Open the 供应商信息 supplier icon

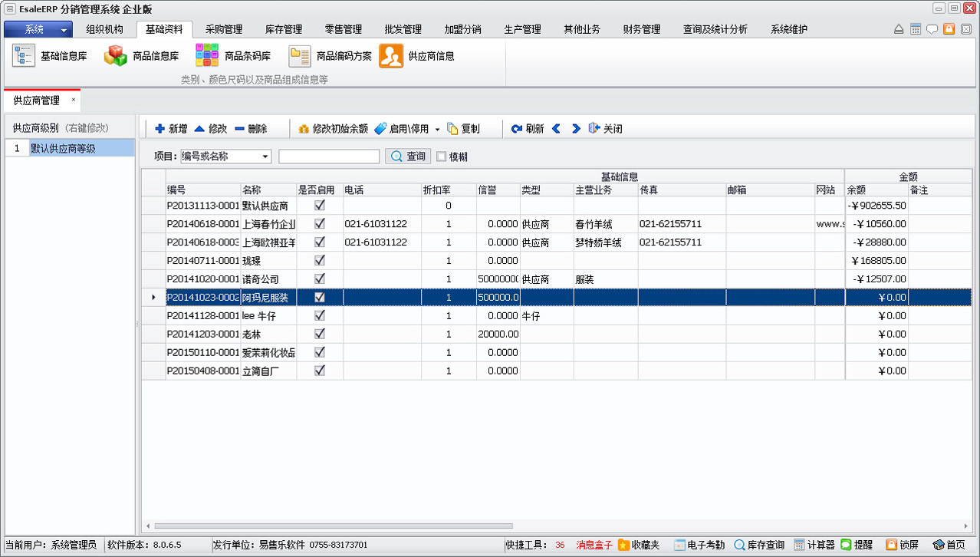click(391, 56)
